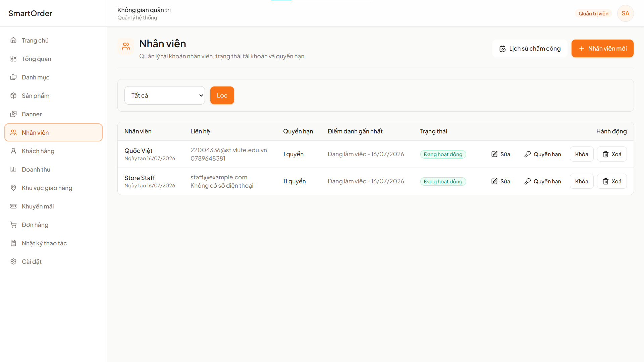Click the trash icon in Quốc Việt row
644x362 pixels.
tap(606, 154)
